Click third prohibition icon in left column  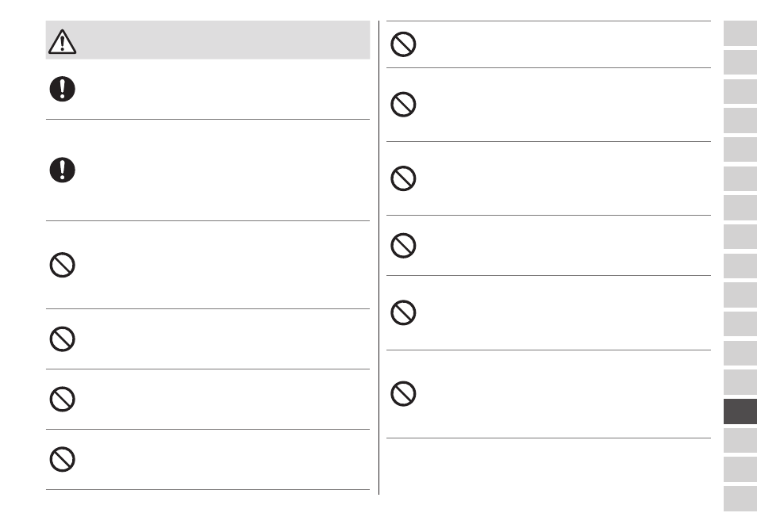point(62,399)
